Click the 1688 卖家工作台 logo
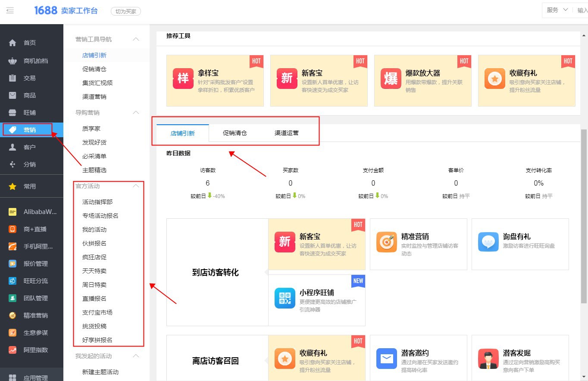The image size is (588, 381). click(x=66, y=11)
